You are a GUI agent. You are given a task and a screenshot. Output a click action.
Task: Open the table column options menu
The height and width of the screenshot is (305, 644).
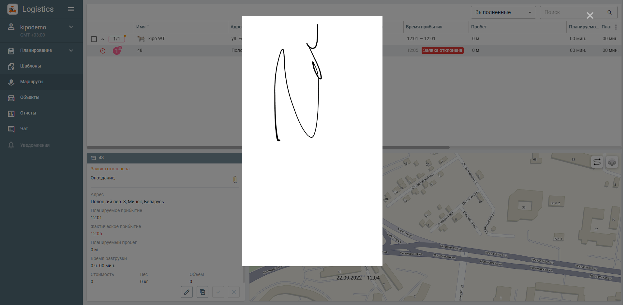(x=616, y=27)
